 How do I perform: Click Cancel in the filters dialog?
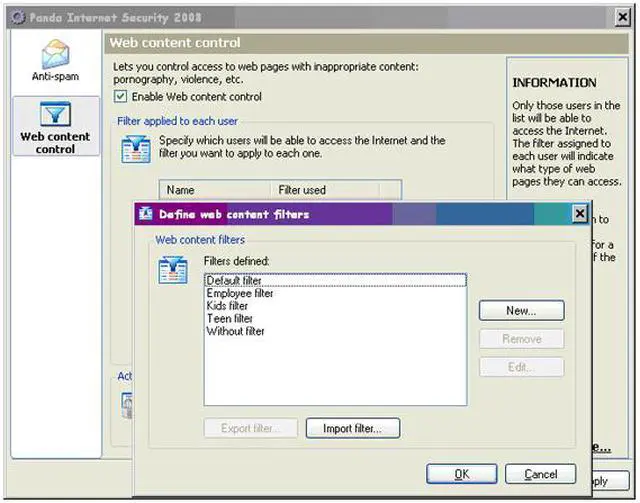[540, 474]
